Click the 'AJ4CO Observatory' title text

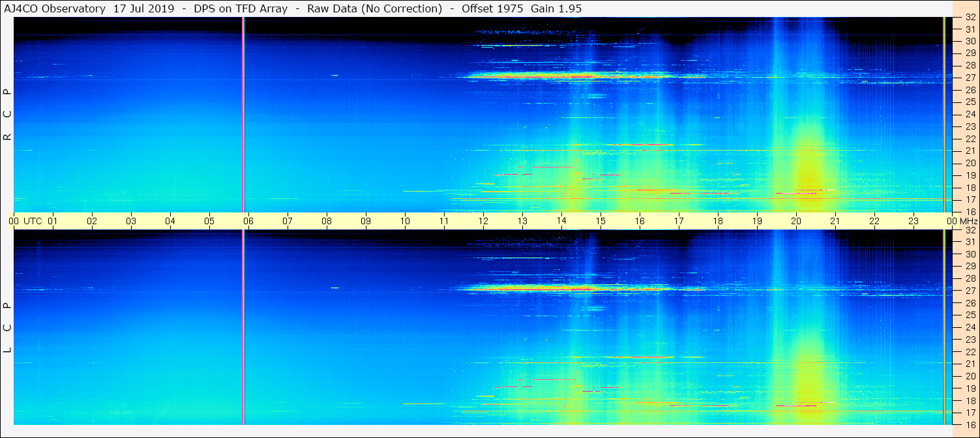click(x=55, y=8)
